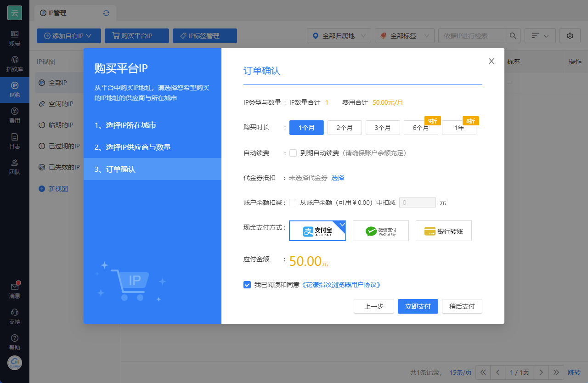Change the 15条/页 page size
Image resolution: width=588 pixels, height=383 pixels.
(x=461, y=372)
